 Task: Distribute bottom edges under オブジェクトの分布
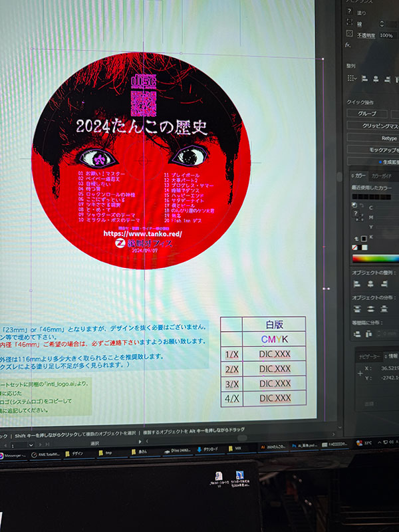[384, 309]
